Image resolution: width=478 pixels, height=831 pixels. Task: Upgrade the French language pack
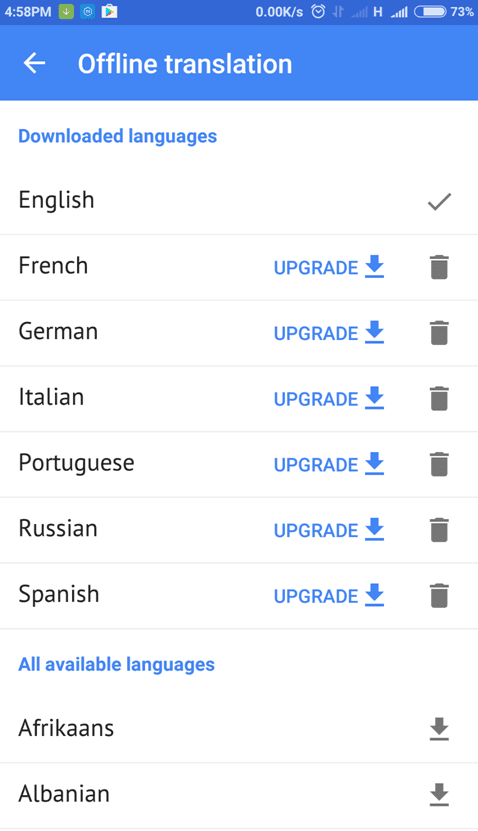coord(329,267)
